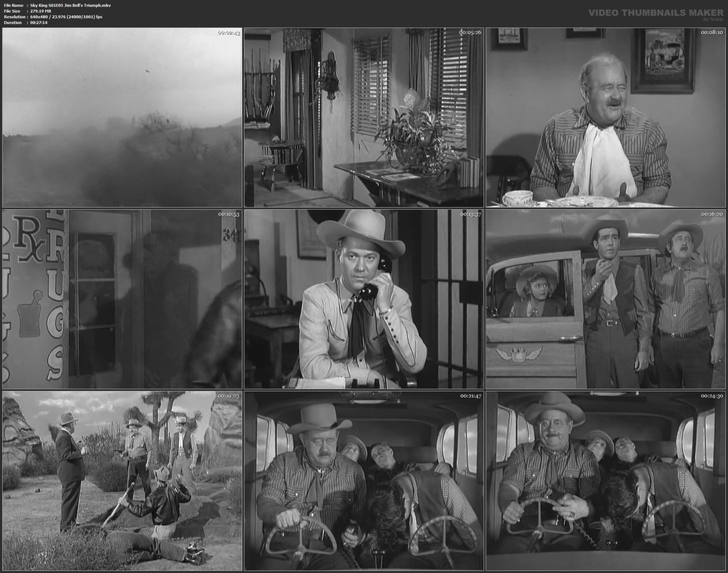Click the 'File Name' label
The height and width of the screenshot is (573, 728).
coord(14,5)
